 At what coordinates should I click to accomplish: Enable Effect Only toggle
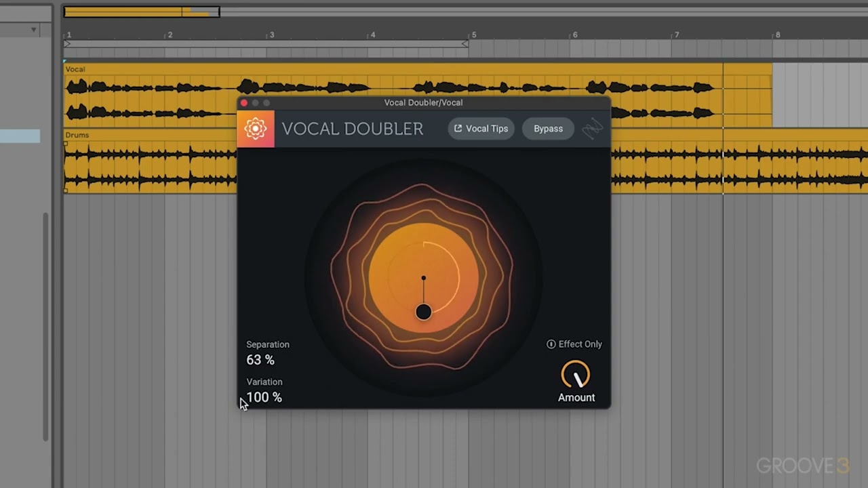tap(574, 344)
